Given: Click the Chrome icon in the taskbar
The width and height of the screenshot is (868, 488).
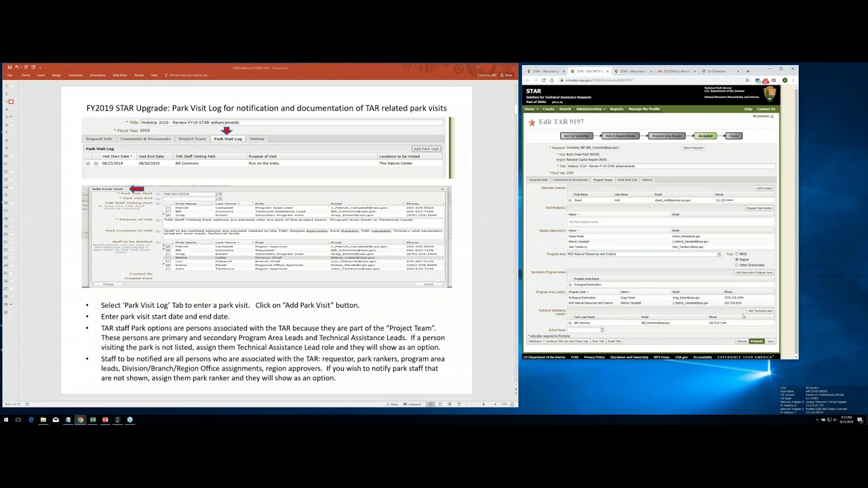Looking at the screenshot, I should [80, 420].
